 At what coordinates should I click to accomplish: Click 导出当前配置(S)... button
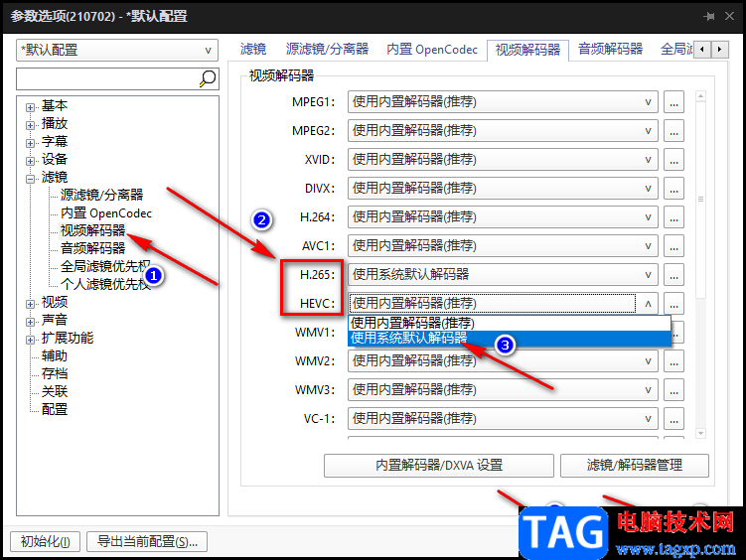147,541
